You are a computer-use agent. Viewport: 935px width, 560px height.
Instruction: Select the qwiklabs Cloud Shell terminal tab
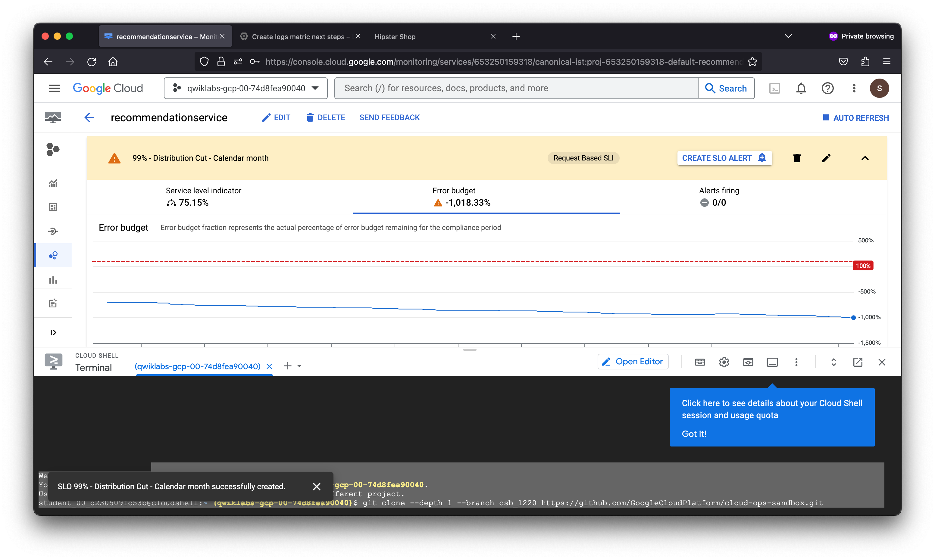197,366
